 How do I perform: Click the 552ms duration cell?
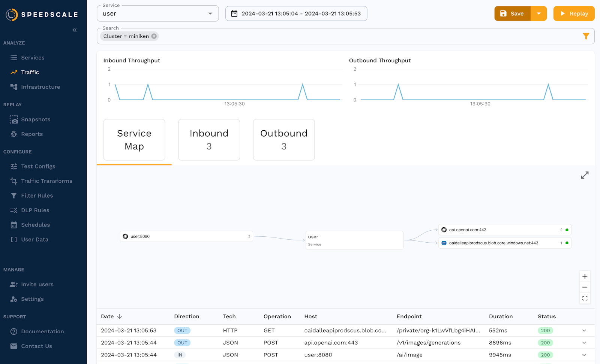(x=498, y=331)
